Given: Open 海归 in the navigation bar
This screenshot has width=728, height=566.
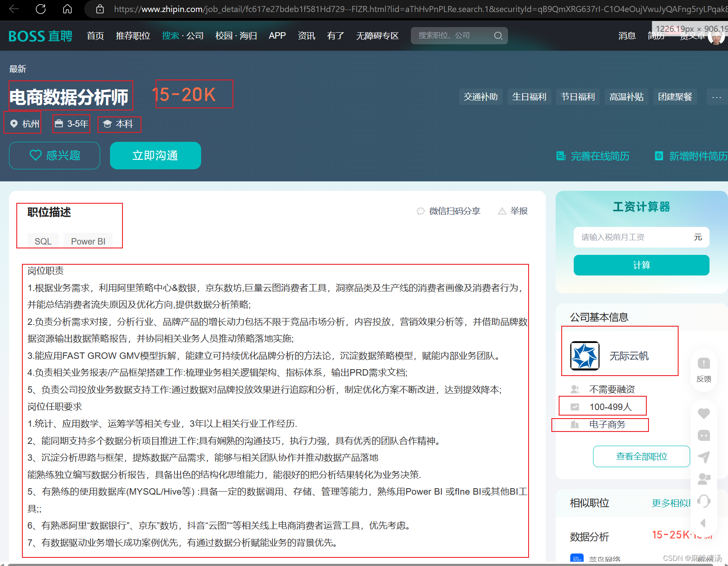Looking at the screenshot, I should [x=248, y=36].
